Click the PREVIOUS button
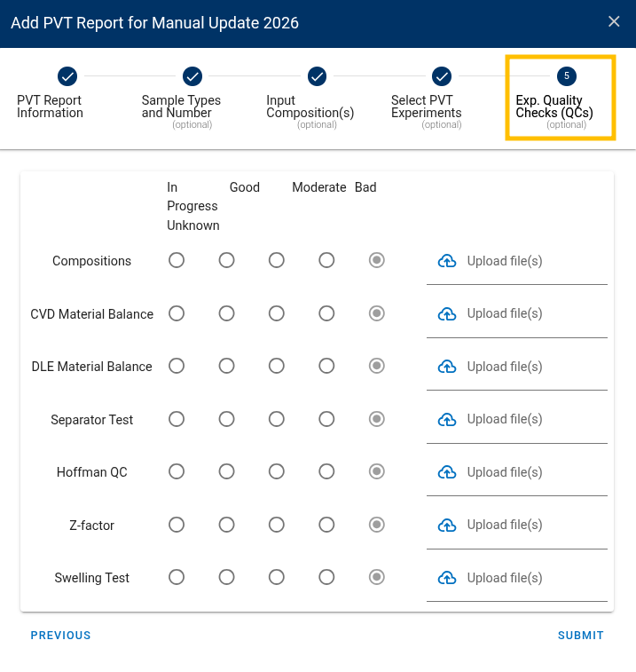The height and width of the screenshot is (672, 636). (61, 635)
